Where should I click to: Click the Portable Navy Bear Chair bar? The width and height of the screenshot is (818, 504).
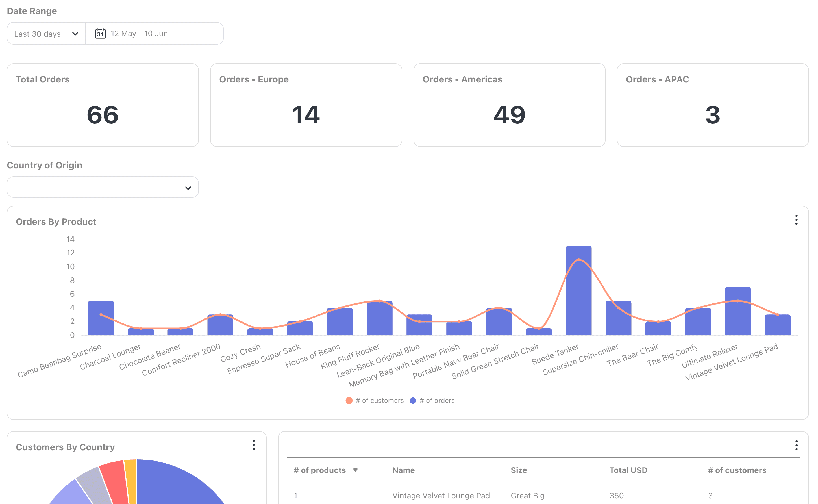[x=499, y=321]
